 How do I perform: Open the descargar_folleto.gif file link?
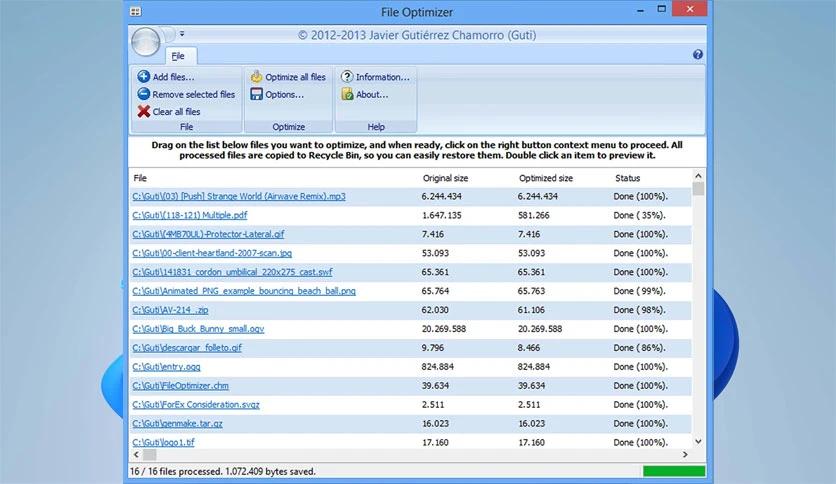click(187, 348)
